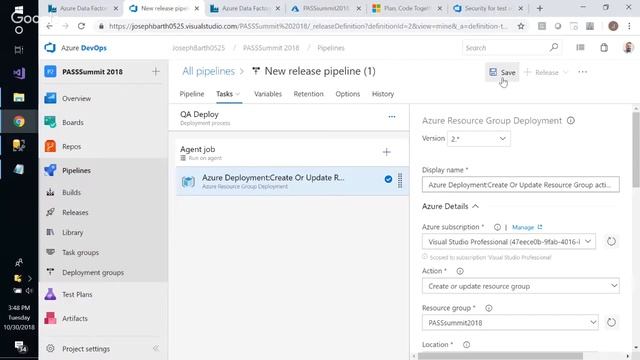Click the Search box in the header
640x360 pixels.
[511, 48]
